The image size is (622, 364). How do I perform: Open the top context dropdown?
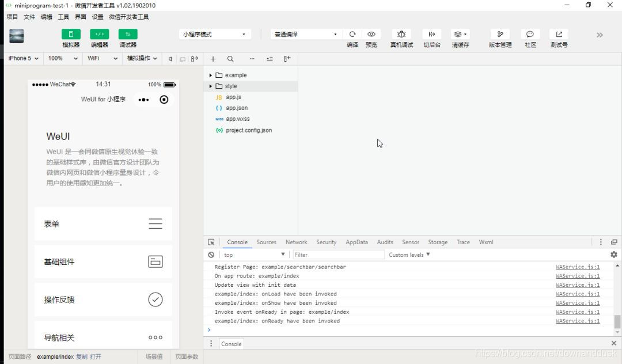[x=255, y=255]
